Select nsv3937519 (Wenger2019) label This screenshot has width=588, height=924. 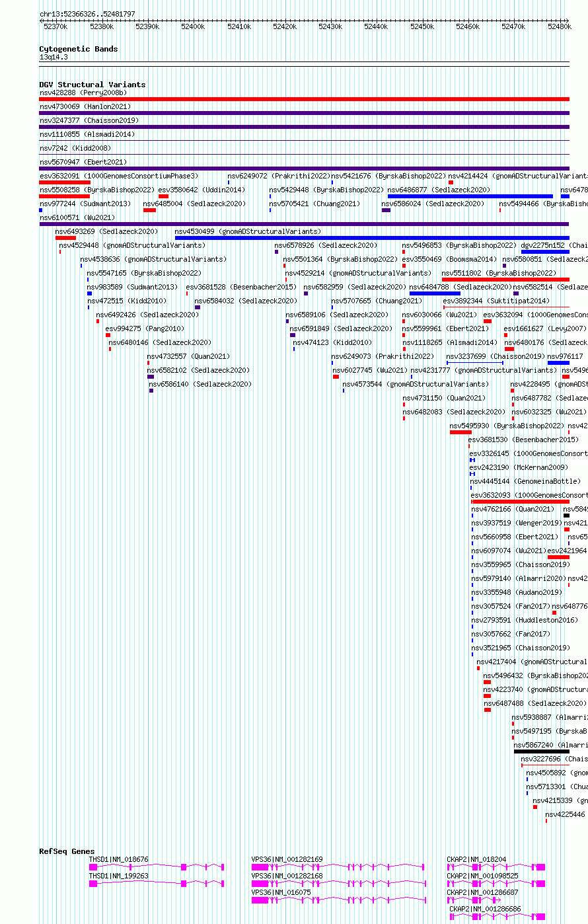coord(517,523)
